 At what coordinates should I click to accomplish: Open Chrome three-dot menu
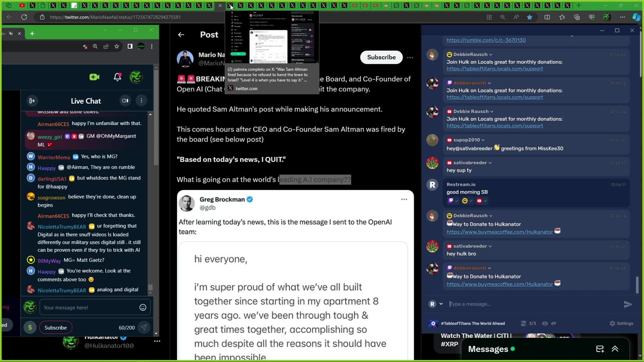pyautogui.click(x=151, y=46)
